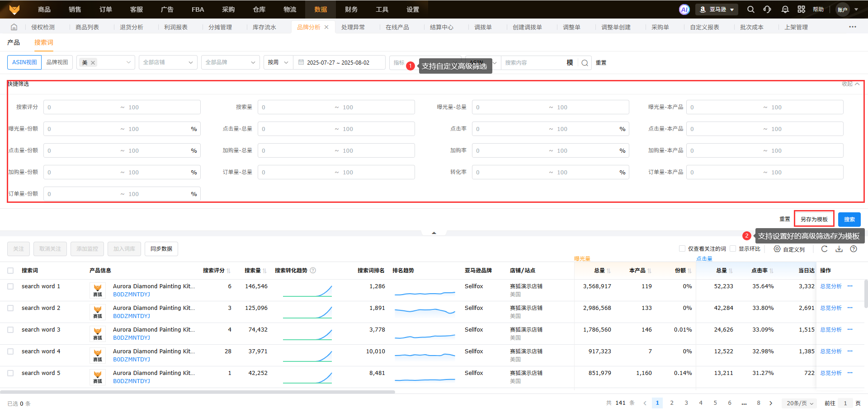Enable 仅查看关注的词 checkbox

pyautogui.click(x=682, y=249)
